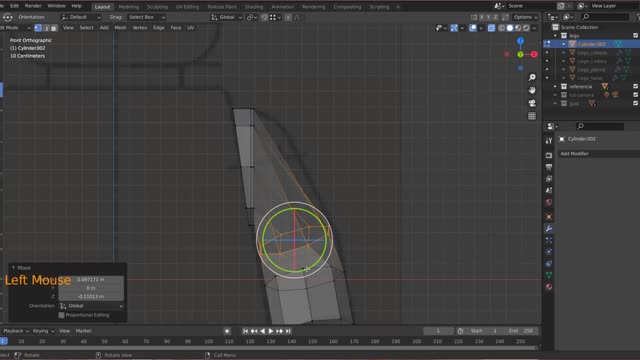Open Playback dropdown in timeline
The width and height of the screenshot is (640, 360).
click(16, 331)
